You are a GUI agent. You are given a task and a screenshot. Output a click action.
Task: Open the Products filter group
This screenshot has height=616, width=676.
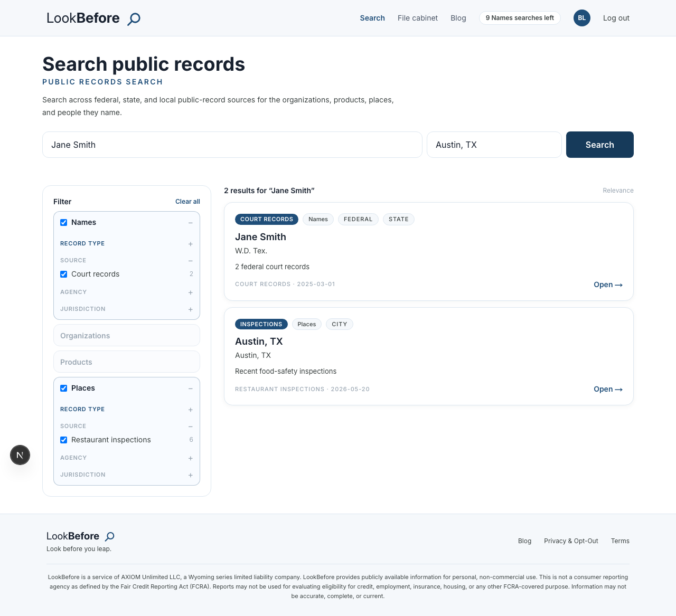coord(127,362)
